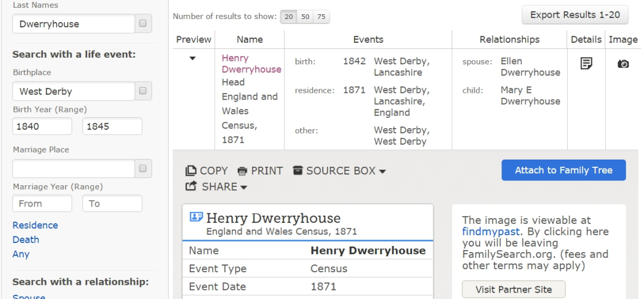Open the Henry Dwerryhouse name link
The width and height of the screenshot is (644, 299).
(x=250, y=64)
